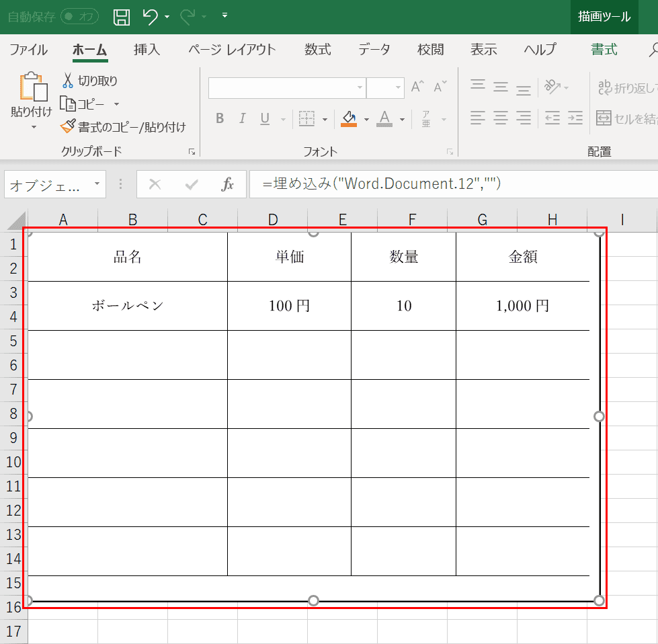The image size is (658, 644).
Task: Open the font color dropdown arrow
Action: [402, 120]
